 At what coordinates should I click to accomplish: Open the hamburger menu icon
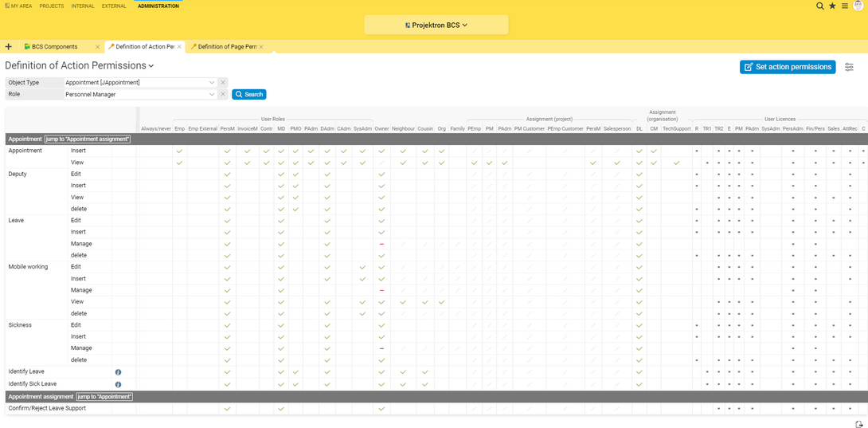(x=845, y=6)
